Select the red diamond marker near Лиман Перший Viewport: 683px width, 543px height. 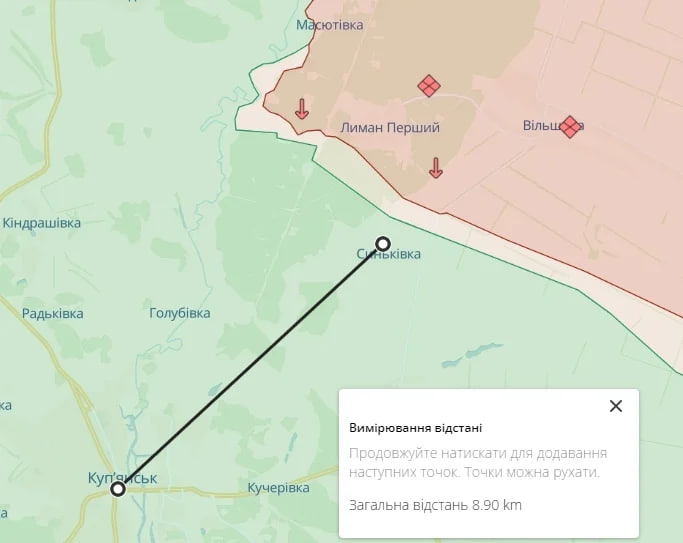[429, 86]
